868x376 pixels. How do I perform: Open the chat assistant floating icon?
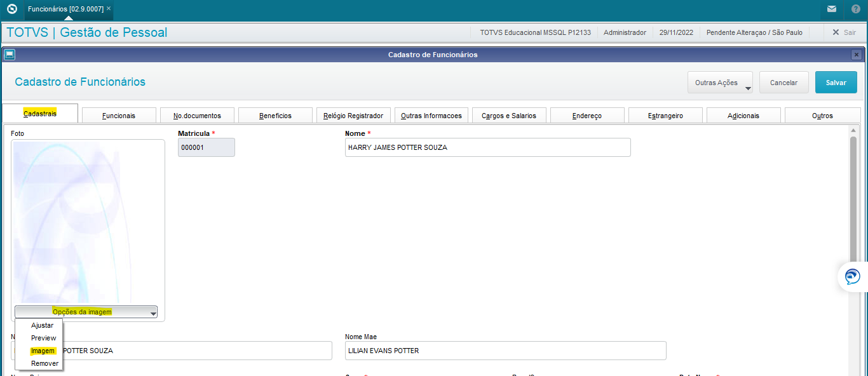pyautogui.click(x=852, y=276)
